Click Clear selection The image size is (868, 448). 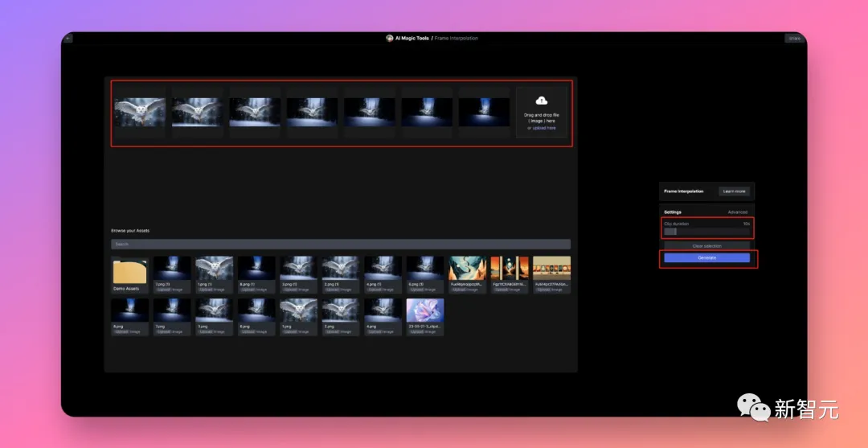[x=707, y=246]
